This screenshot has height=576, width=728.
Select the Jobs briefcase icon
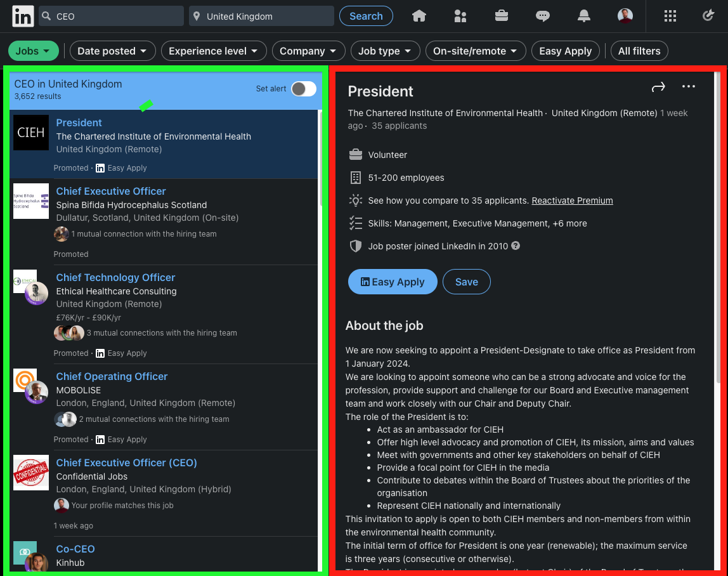tap(501, 15)
